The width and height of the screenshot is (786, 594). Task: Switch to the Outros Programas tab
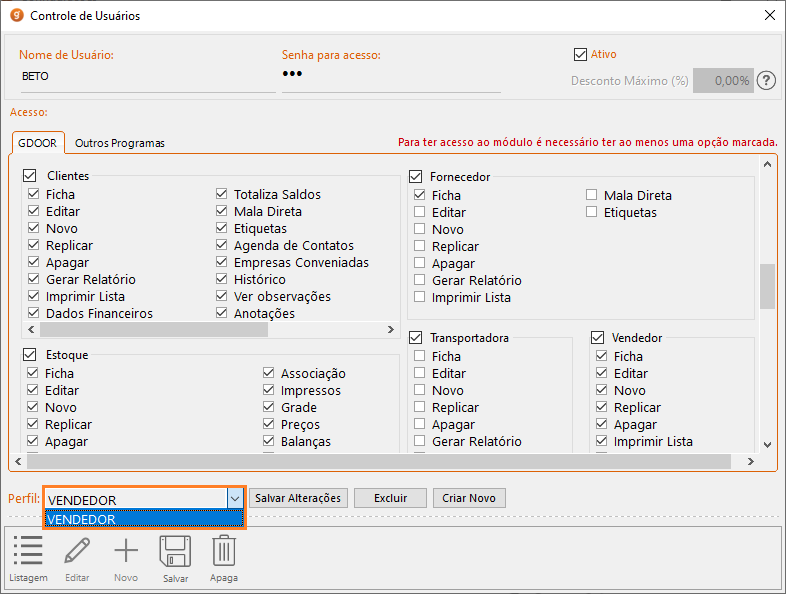(x=120, y=143)
